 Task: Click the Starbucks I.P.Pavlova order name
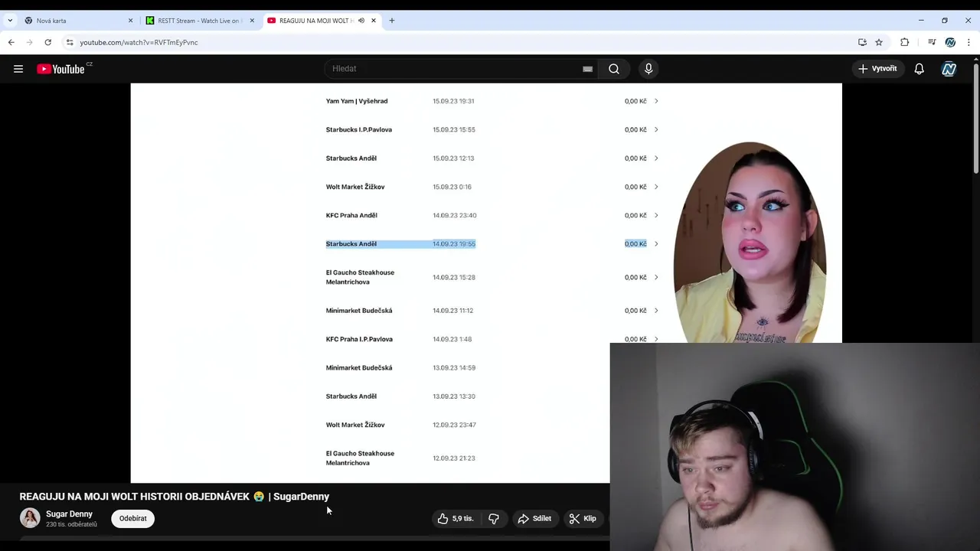[x=359, y=129]
